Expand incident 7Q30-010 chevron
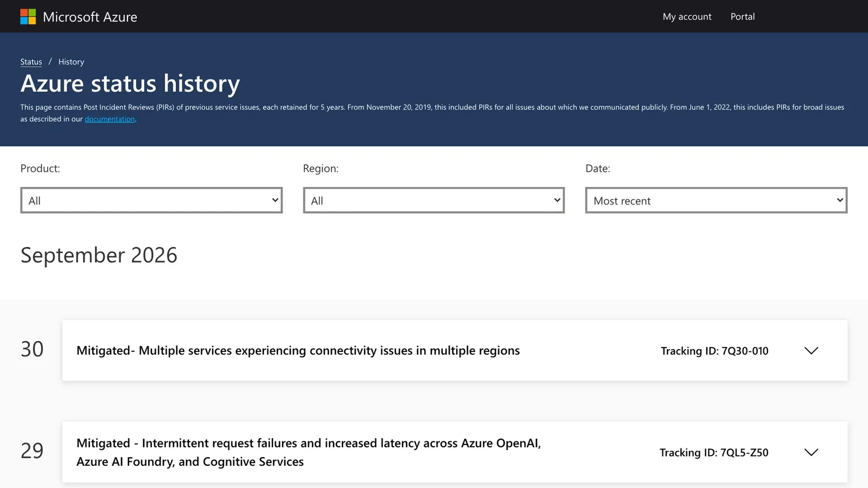Image resolution: width=868 pixels, height=488 pixels. click(811, 351)
